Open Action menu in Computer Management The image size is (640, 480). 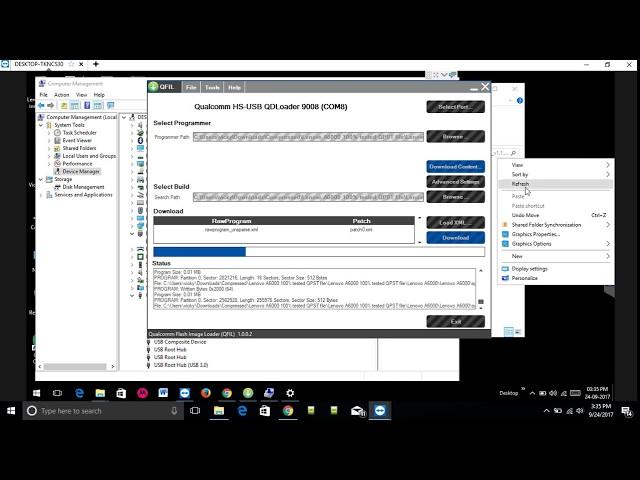pyautogui.click(x=62, y=95)
